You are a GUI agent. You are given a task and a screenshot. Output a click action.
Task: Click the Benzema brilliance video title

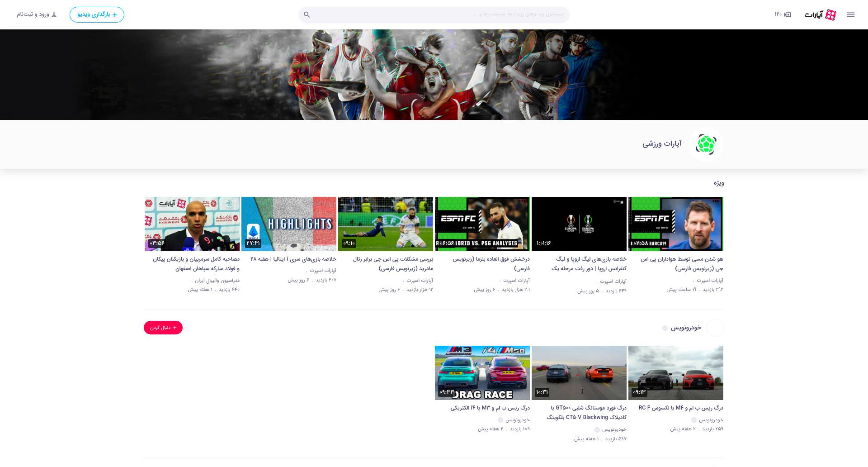(491, 264)
